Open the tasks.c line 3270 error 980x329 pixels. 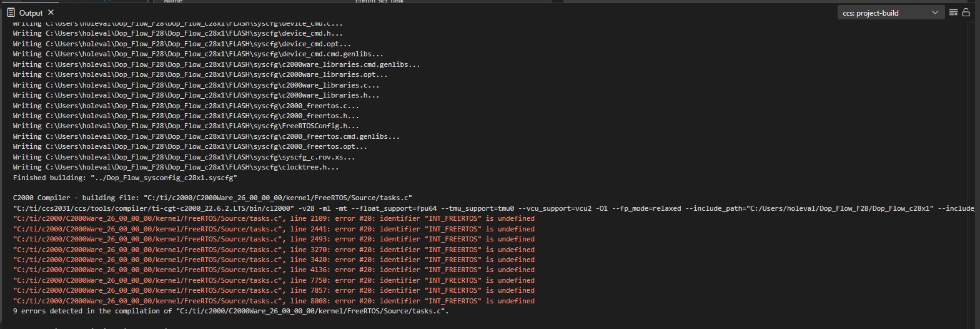[274, 250]
